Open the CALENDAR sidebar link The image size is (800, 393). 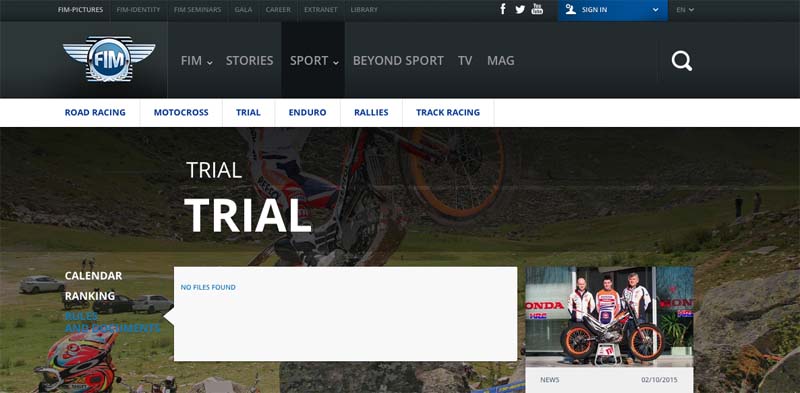[x=93, y=276]
